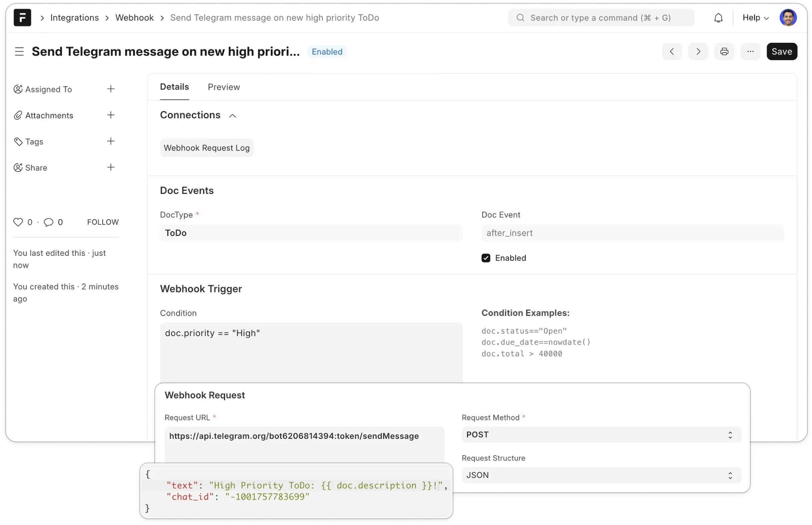The image size is (812, 525).
Task: Open the three-dot more actions menu
Action: (750, 51)
